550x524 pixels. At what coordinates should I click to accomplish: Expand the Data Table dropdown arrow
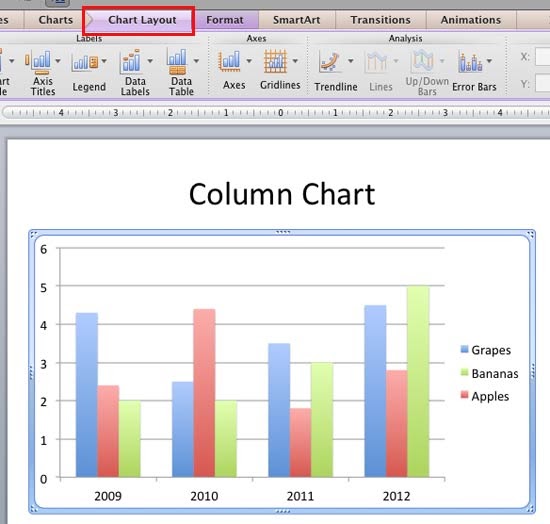(x=196, y=61)
